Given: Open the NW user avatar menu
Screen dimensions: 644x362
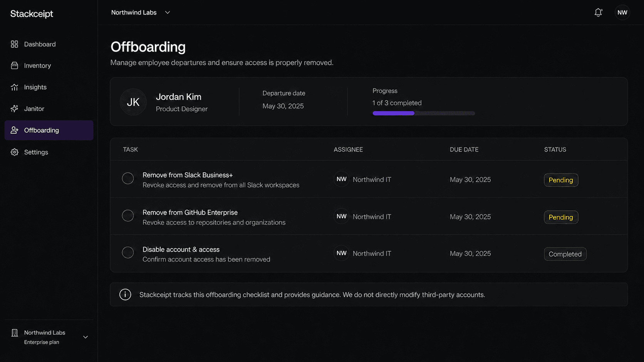Looking at the screenshot, I should tap(622, 13).
